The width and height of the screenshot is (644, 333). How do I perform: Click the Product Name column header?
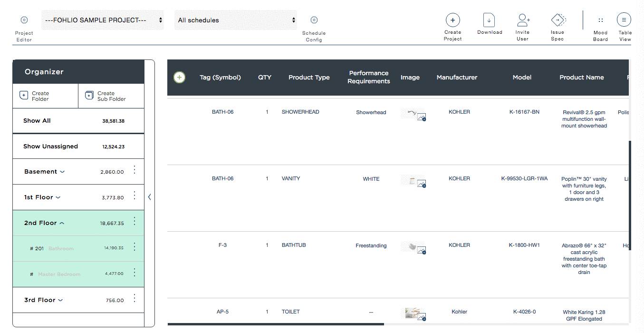(582, 78)
